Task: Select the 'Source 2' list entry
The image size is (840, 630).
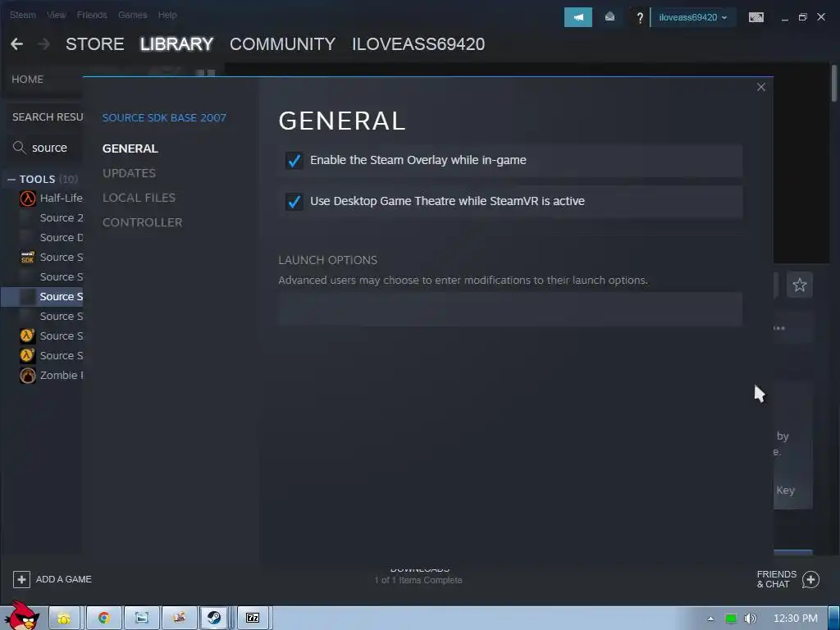Action: pos(51,217)
